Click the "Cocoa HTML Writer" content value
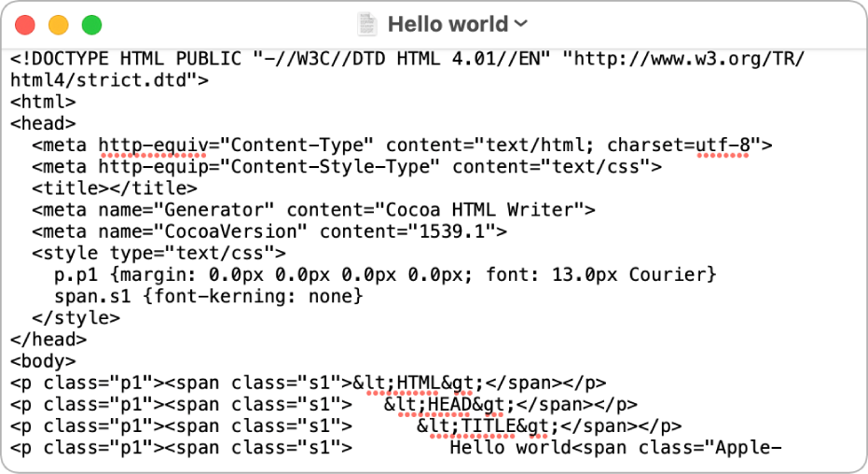 pyautogui.click(x=479, y=210)
